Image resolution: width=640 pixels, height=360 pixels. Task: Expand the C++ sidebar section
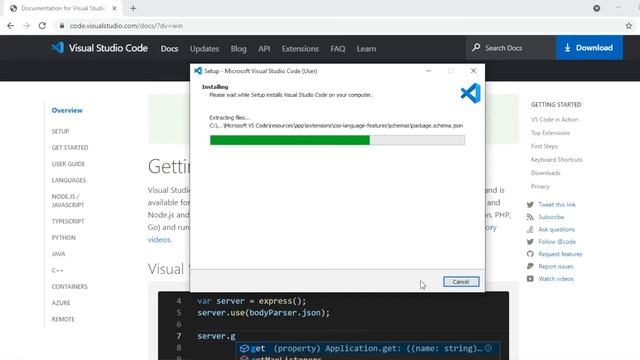tap(58, 270)
